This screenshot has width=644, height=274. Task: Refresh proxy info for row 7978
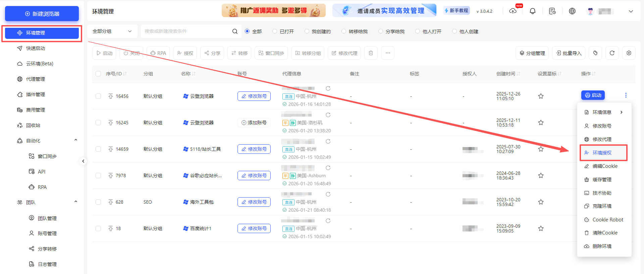328,168
